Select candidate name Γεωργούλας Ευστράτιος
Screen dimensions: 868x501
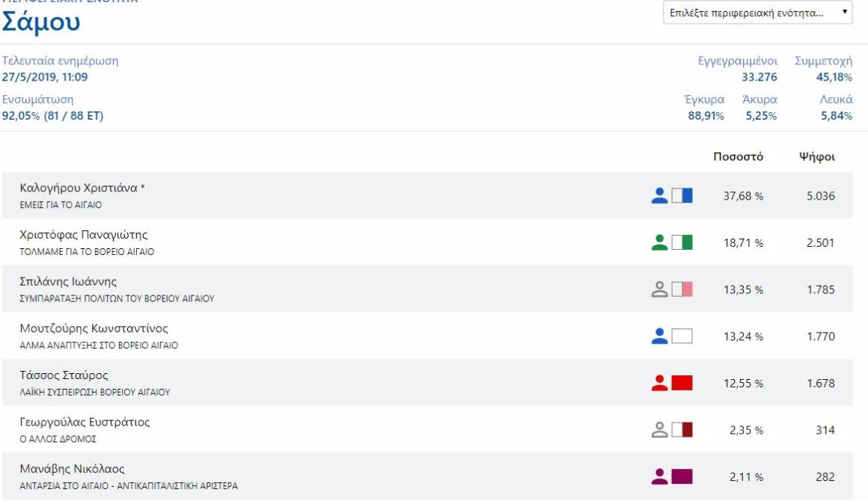pyautogui.click(x=85, y=422)
